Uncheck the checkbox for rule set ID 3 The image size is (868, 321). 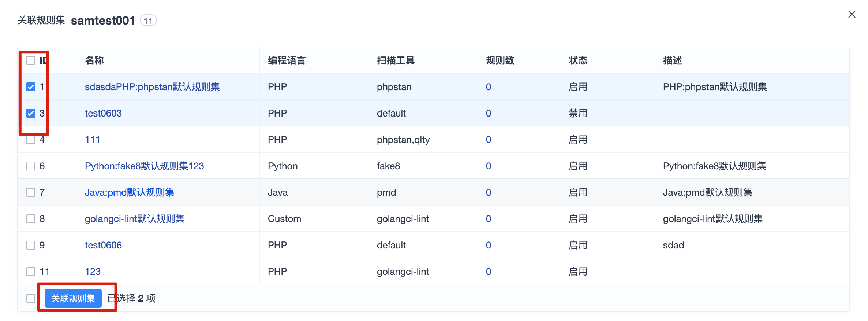click(x=31, y=113)
